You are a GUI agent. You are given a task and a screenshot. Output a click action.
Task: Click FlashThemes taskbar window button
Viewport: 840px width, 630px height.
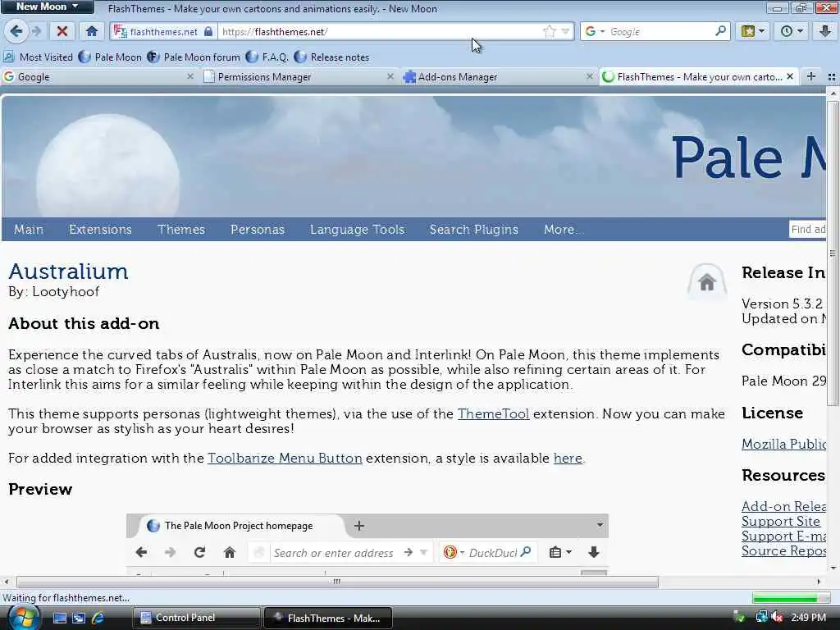point(328,618)
